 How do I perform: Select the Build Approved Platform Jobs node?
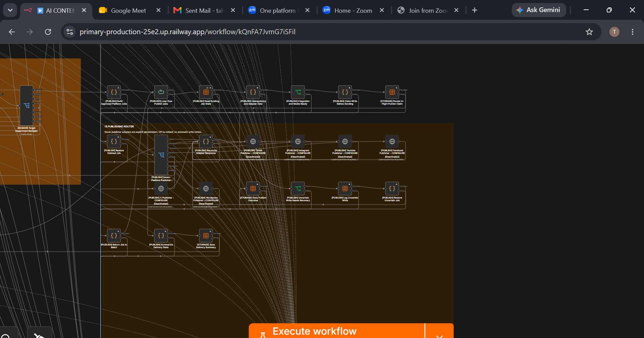pyautogui.click(x=114, y=92)
